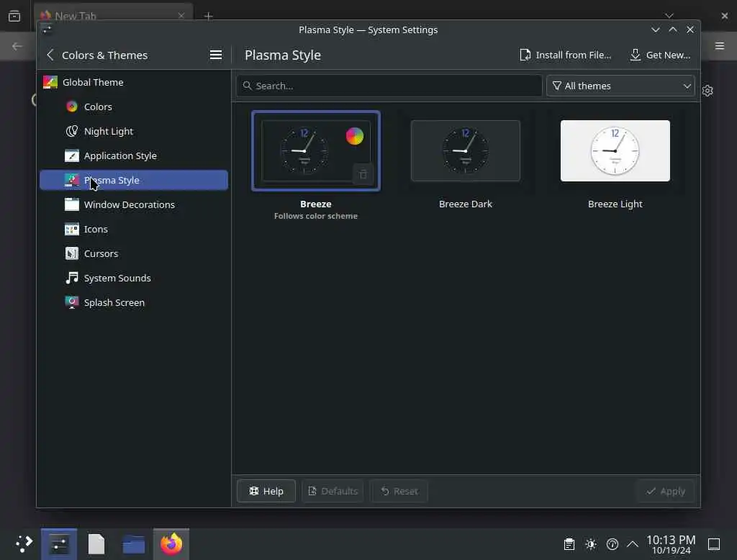
Task: Click Firefox recent browsing icon
Action: click(14, 16)
